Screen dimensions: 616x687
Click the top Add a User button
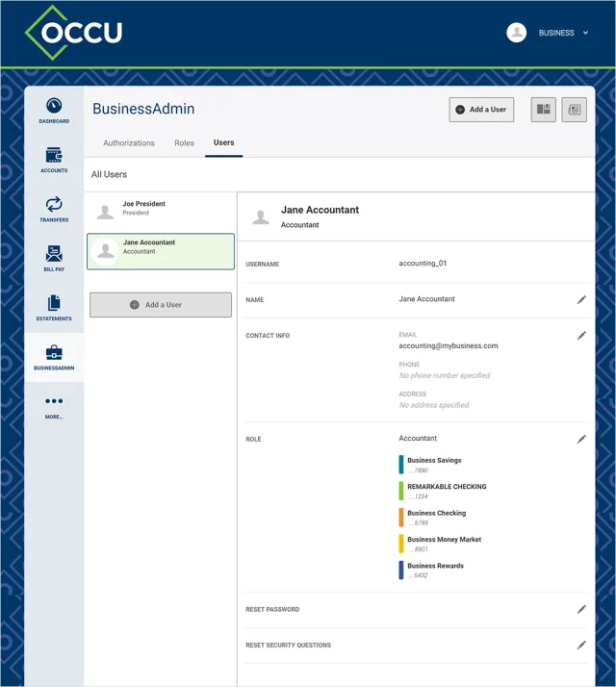click(x=481, y=110)
